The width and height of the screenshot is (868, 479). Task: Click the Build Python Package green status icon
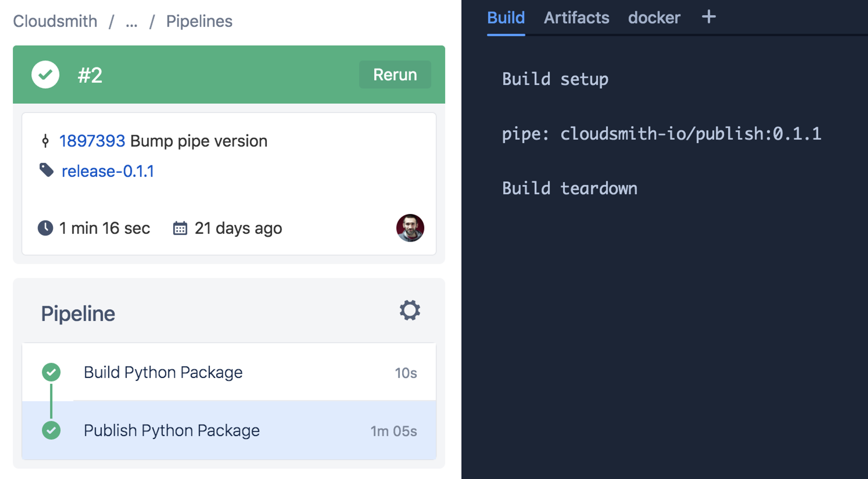tap(51, 372)
